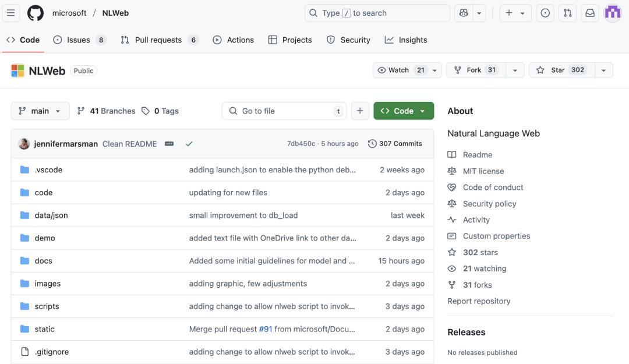Open the main branch selector dropdown
Viewport: 629px width, 364px height.
[x=40, y=111]
